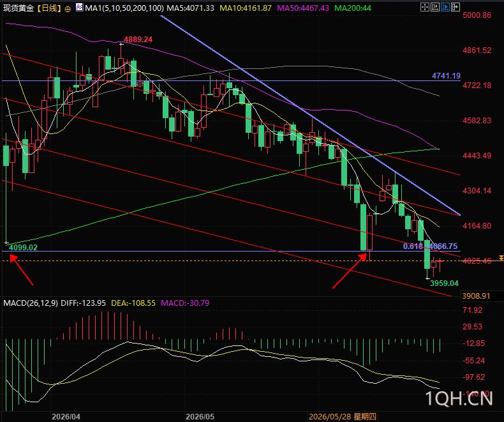Click the crosshair cursor icon
504x422 pixels.
(x=425, y=7)
